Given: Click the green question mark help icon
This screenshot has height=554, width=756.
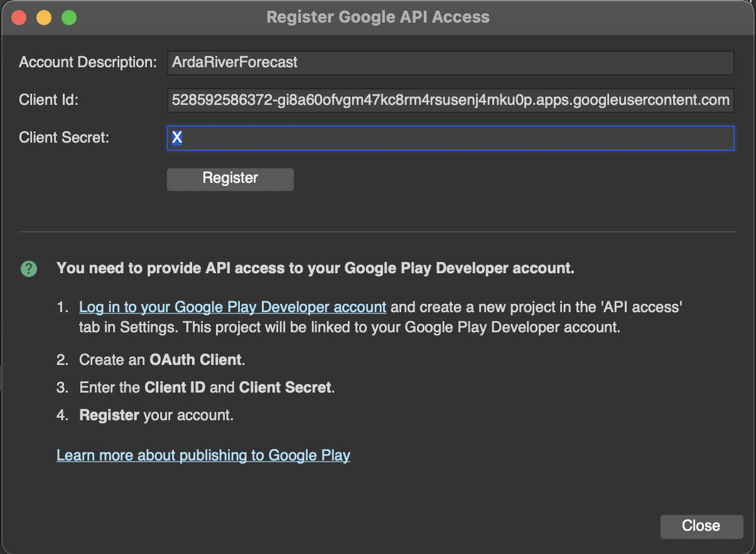Looking at the screenshot, I should click(x=29, y=269).
